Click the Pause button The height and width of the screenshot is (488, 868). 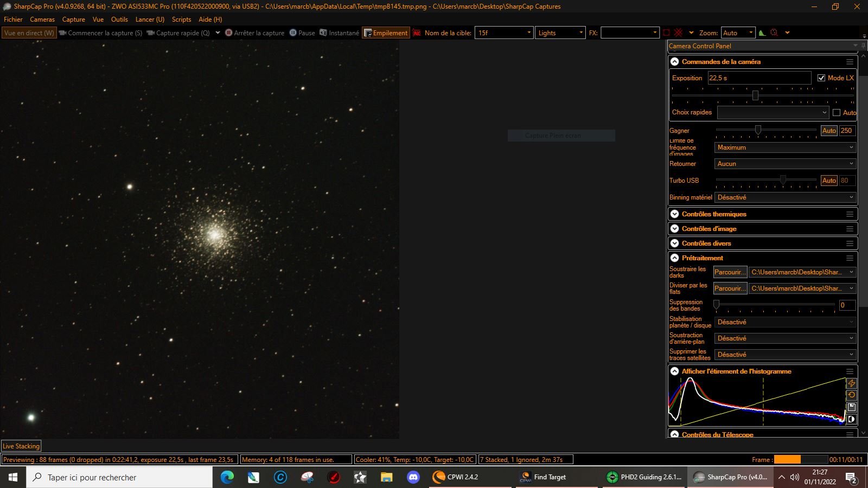(302, 33)
